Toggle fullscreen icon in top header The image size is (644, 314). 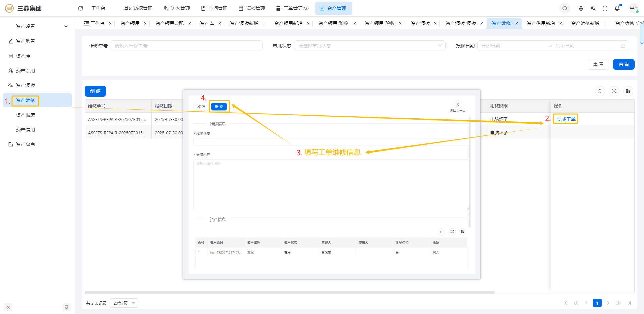click(605, 8)
